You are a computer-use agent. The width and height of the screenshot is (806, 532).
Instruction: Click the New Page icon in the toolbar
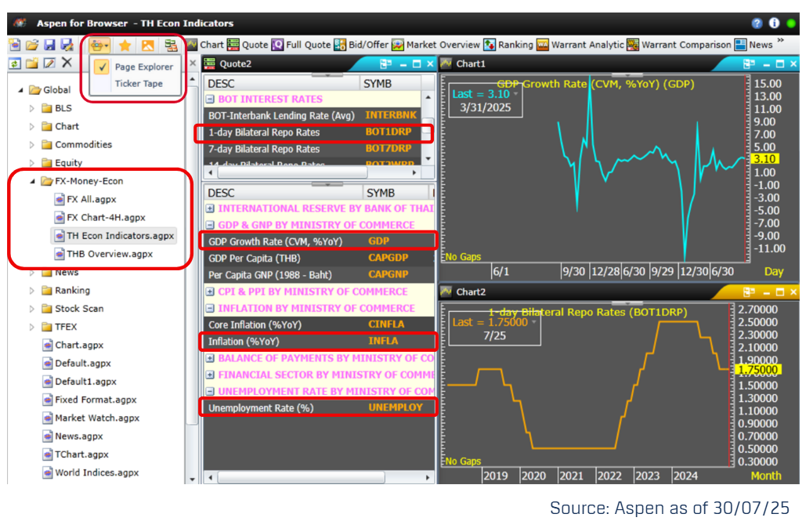[x=15, y=45]
